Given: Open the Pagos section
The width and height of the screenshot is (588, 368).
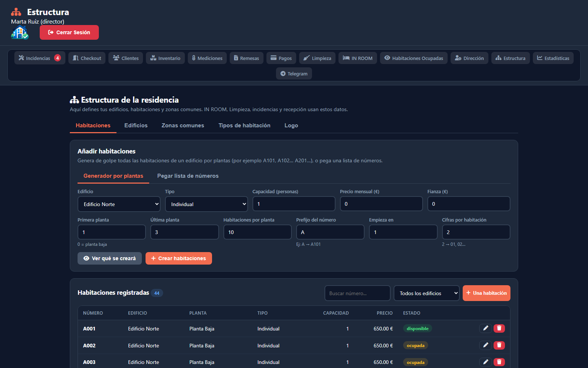Looking at the screenshot, I should click(x=281, y=58).
